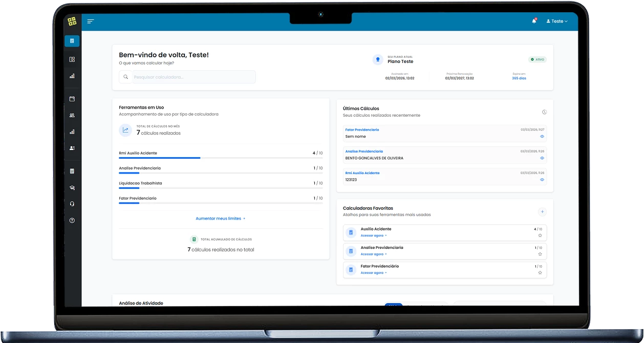
Task: Click the plus icon in Calculadoras Favoritas
Action: click(543, 211)
